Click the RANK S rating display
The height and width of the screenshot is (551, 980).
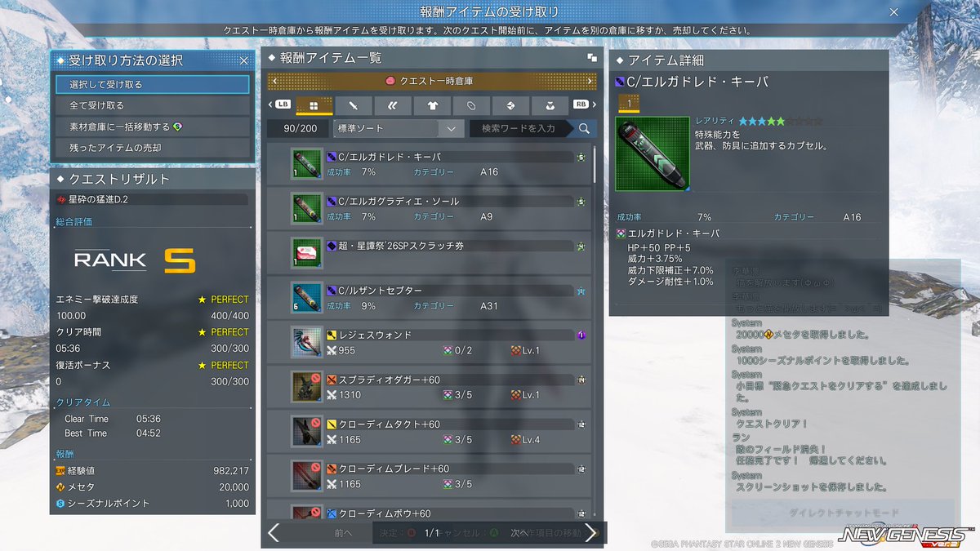[x=135, y=260]
